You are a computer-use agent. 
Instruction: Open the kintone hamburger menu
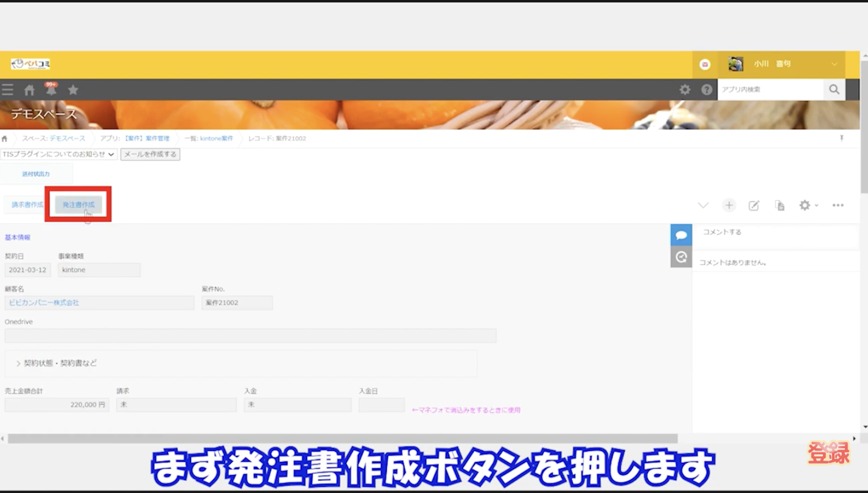7,89
